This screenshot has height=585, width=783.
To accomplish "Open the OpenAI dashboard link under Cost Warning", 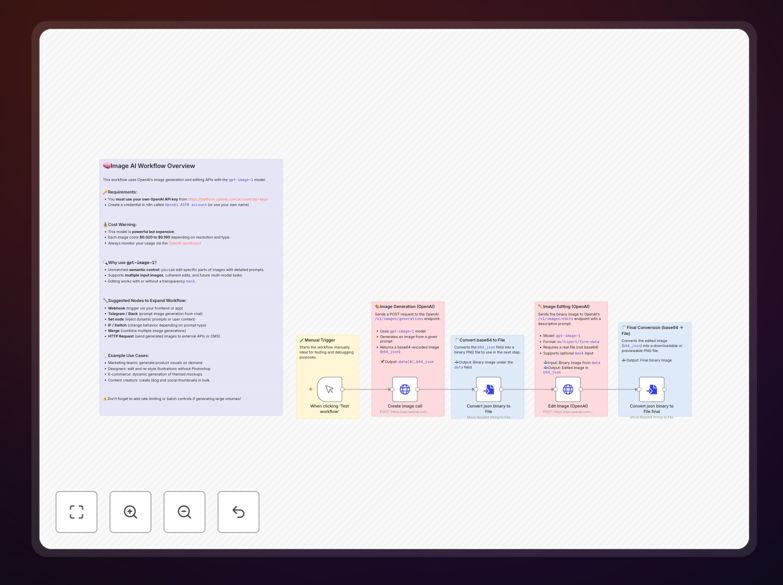I will point(185,243).
